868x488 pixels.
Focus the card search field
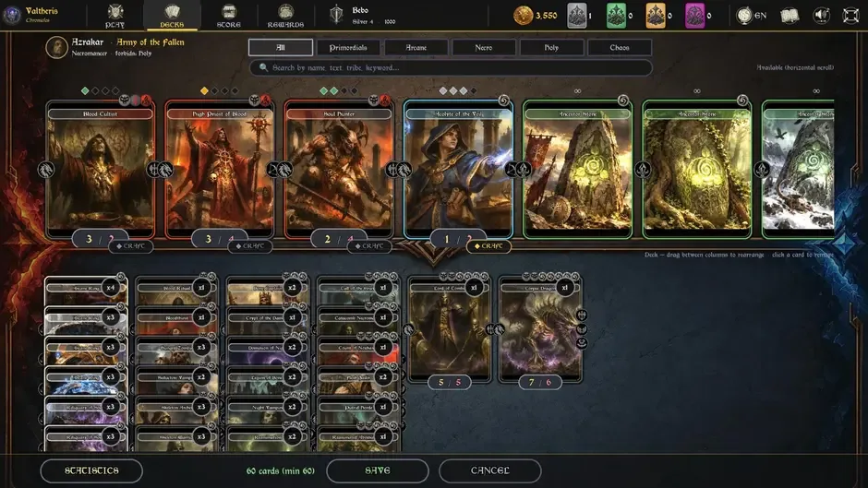coord(451,67)
